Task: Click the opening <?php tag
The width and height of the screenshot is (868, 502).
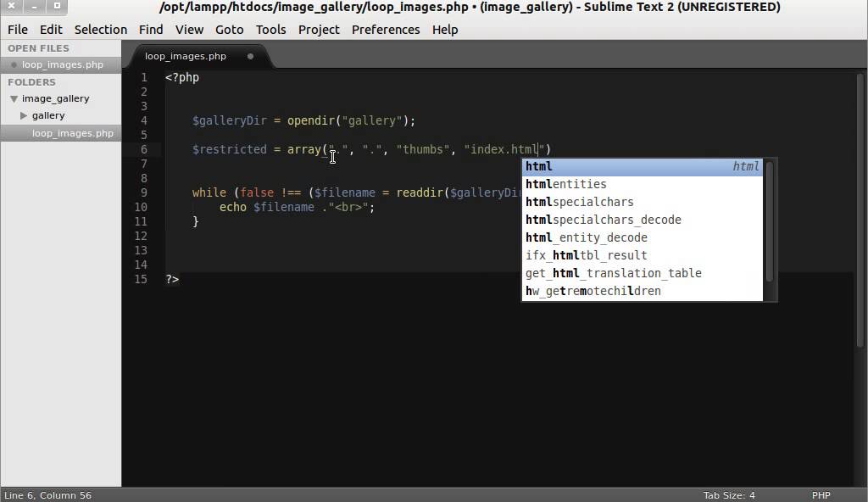Action: (182, 77)
